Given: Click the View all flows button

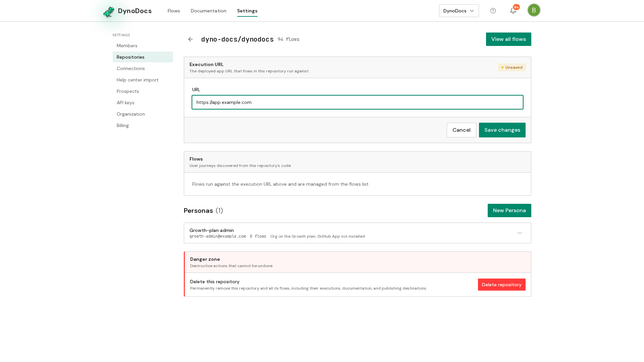Looking at the screenshot, I should (508, 39).
